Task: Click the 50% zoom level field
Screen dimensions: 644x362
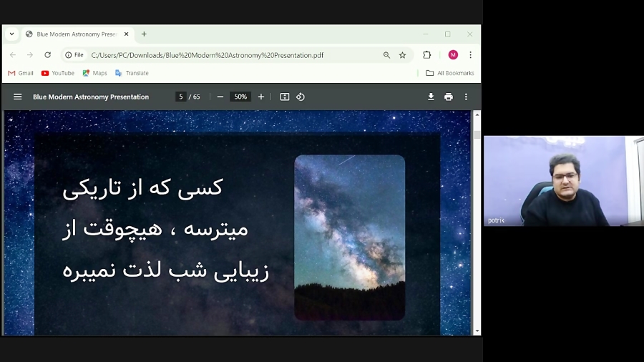Action: click(x=240, y=97)
